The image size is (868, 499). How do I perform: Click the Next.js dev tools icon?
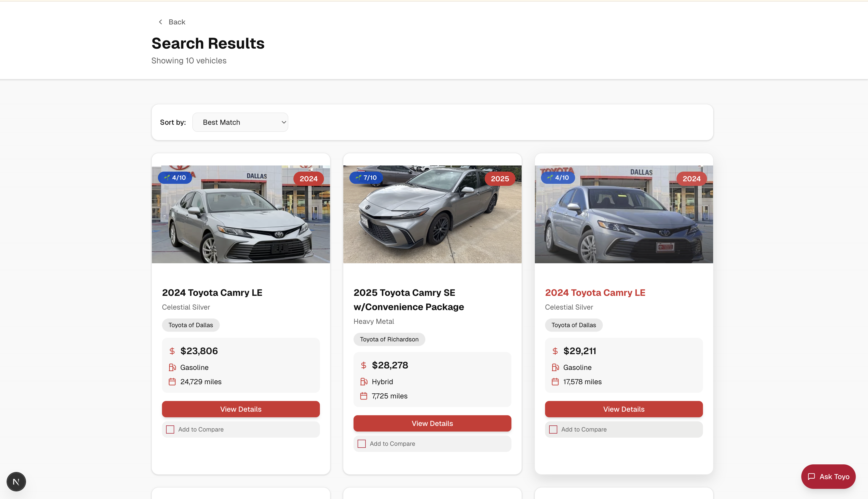[x=16, y=481]
